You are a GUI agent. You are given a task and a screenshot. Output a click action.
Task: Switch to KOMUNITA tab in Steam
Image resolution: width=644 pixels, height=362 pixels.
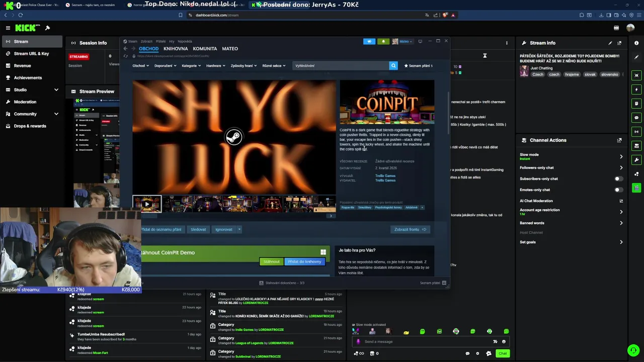click(x=205, y=49)
